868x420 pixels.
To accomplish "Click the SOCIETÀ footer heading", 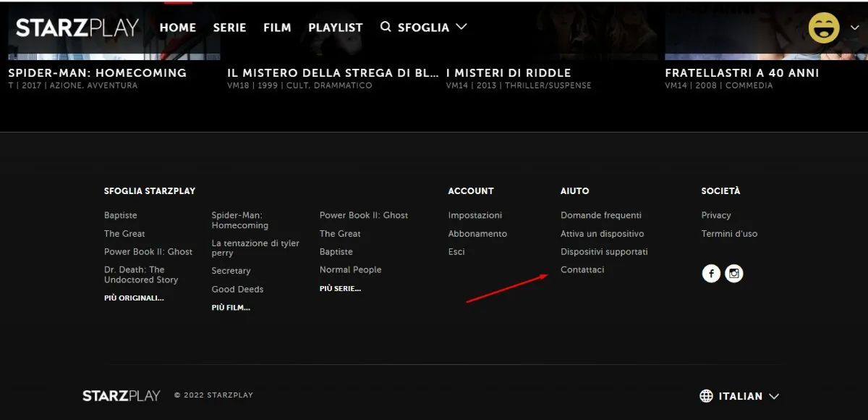I will 721,191.
